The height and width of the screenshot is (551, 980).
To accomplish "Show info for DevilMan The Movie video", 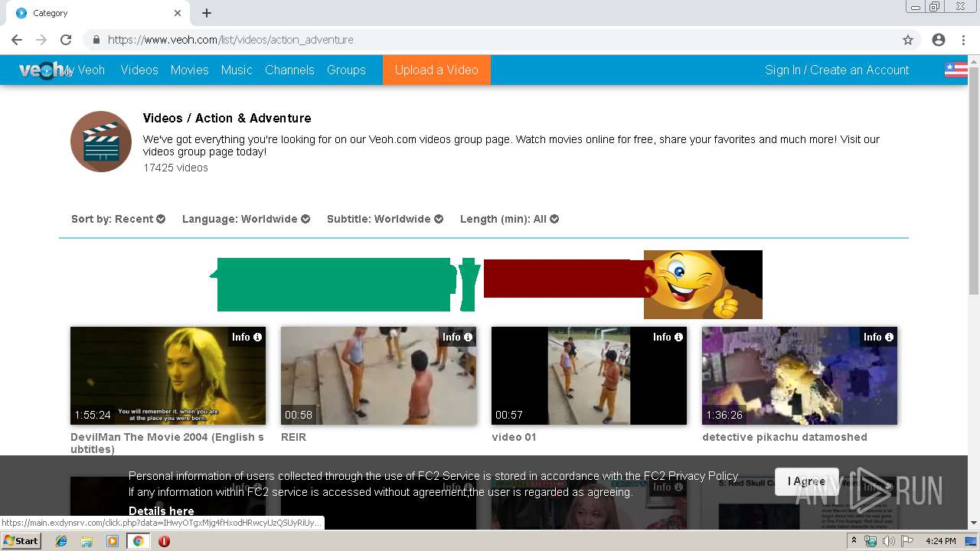I will (x=247, y=337).
